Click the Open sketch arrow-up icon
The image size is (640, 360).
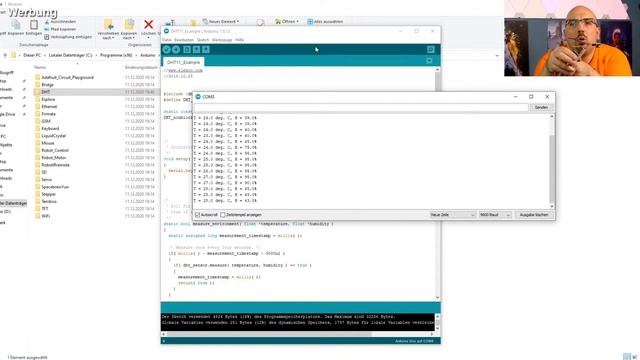[196, 49]
